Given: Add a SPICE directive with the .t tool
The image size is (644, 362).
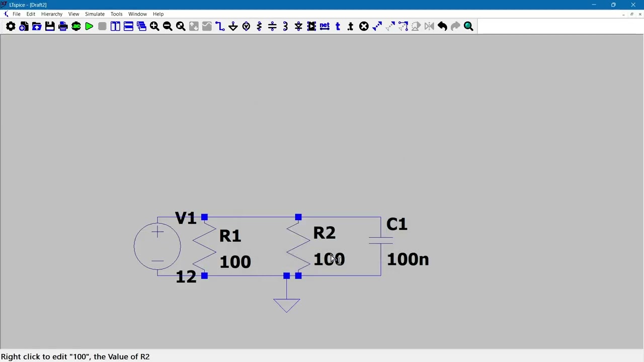Looking at the screenshot, I should coord(351,26).
